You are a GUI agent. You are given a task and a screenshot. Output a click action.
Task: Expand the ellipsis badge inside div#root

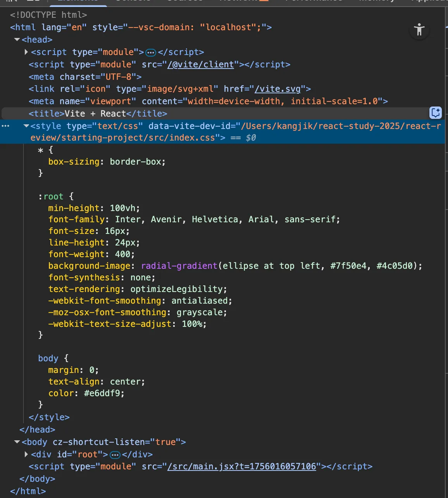[x=115, y=455]
